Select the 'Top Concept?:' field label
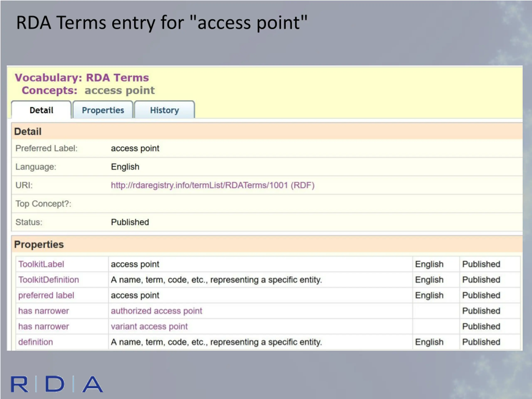Image resolution: width=532 pixels, height=399 pixels. click(43, 204)
